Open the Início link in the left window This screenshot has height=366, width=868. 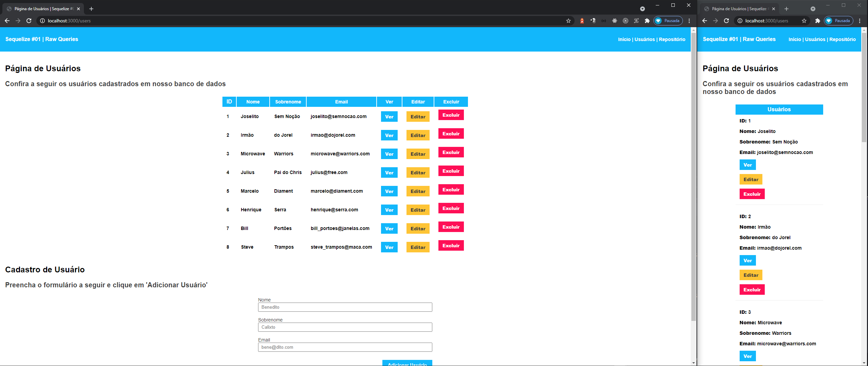624,39
